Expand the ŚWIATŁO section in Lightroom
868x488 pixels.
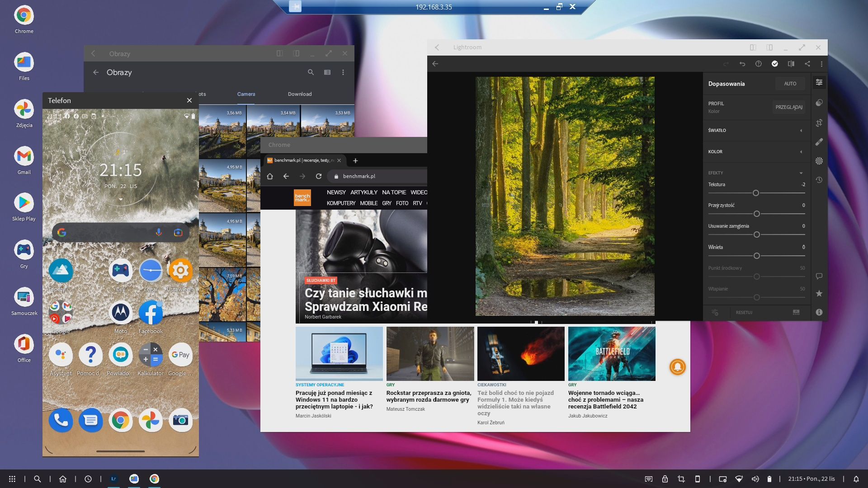click(757, 131)
